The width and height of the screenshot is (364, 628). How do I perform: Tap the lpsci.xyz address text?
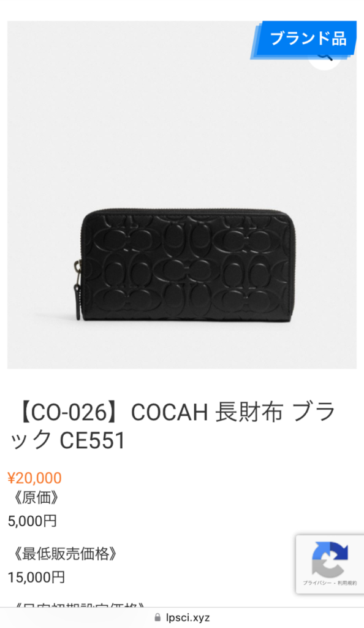(x=188, y=617)
